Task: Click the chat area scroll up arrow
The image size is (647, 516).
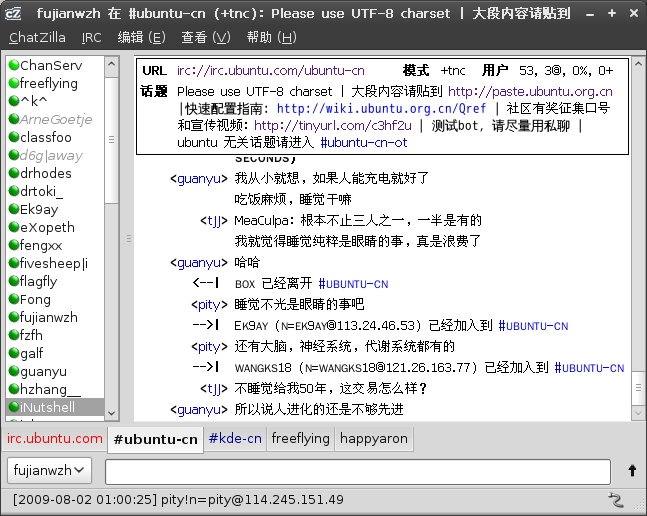Action: tap(638, 64)
